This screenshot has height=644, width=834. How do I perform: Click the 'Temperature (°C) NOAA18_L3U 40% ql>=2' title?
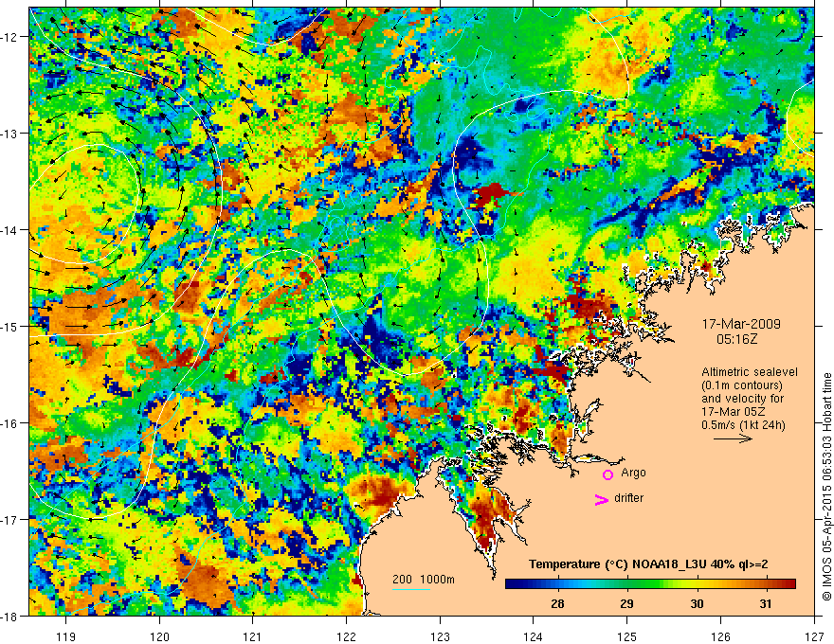pyautogui.click(x=648, y=564)
